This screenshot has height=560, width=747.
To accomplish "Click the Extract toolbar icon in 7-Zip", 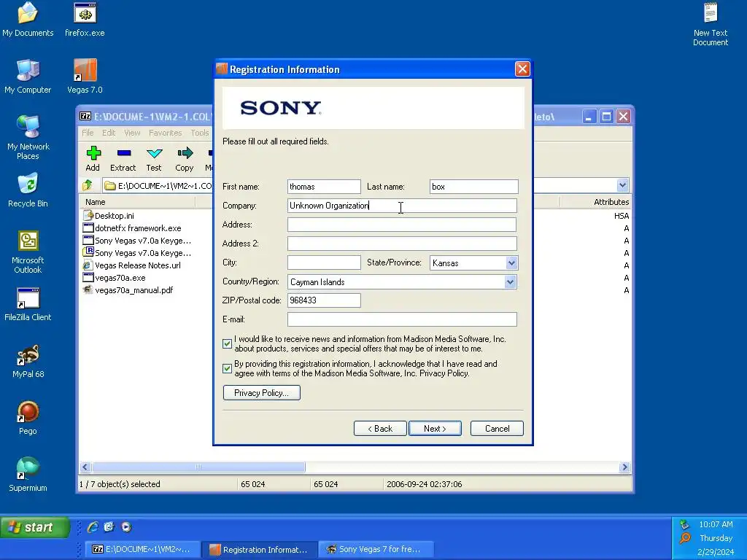I will (x=123, y=159).
